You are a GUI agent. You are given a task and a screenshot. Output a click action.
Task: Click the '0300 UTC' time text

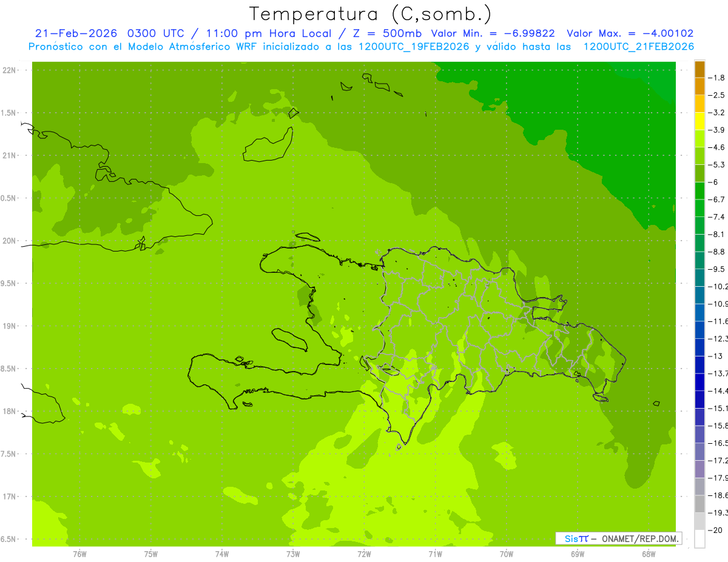point(157,33)
